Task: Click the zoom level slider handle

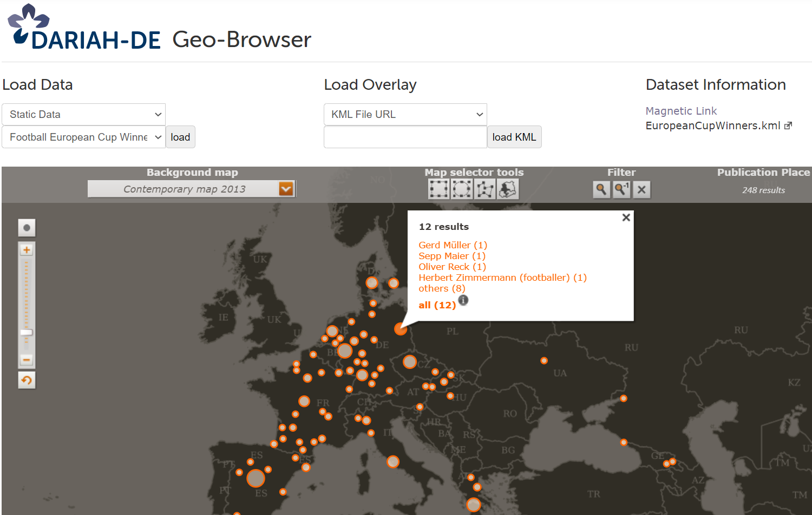Action: (26, 333)
